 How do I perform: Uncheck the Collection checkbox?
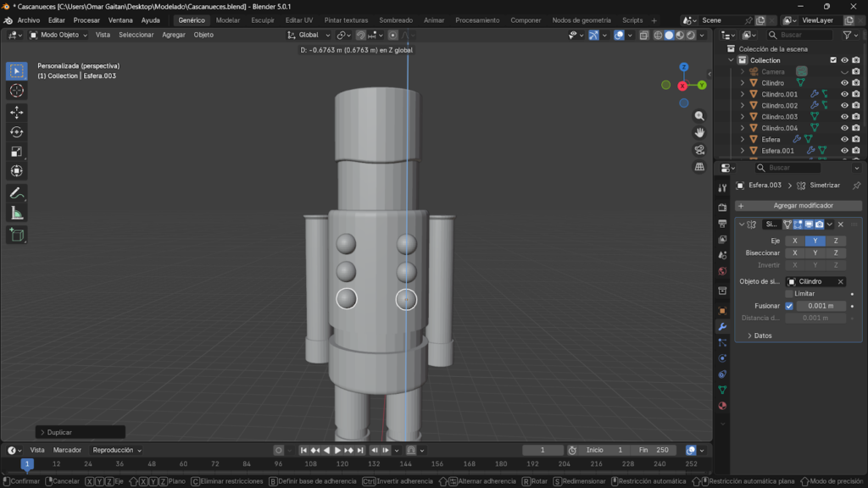tap(834, 59)
